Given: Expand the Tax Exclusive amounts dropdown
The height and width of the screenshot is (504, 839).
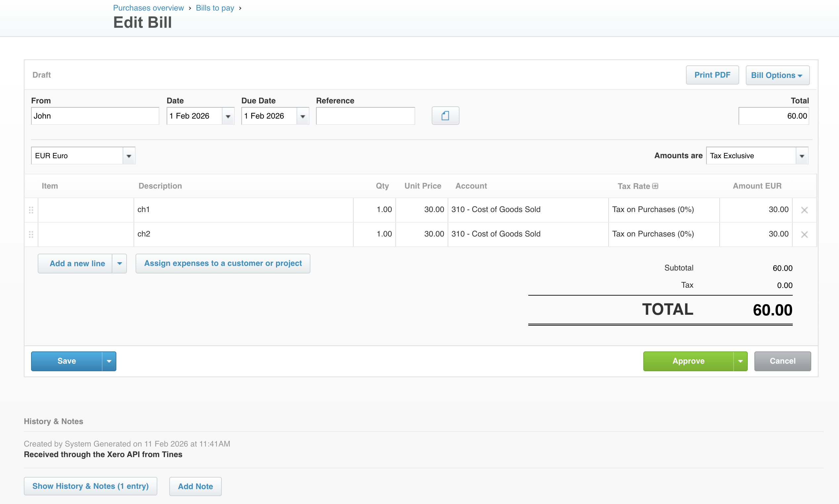Looking at the screenshot, I should point(802,156).
